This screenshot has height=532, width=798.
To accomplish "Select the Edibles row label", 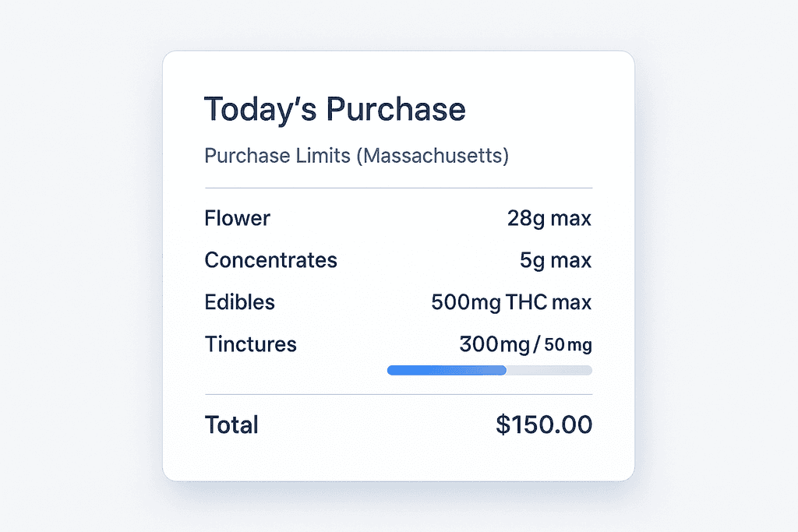I will (x=239, y=302).
